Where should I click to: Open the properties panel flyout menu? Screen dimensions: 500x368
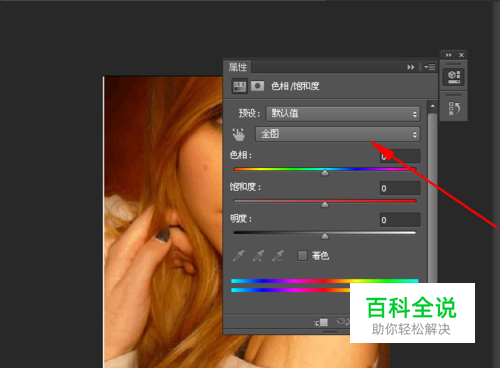click(x=430, y=67)
